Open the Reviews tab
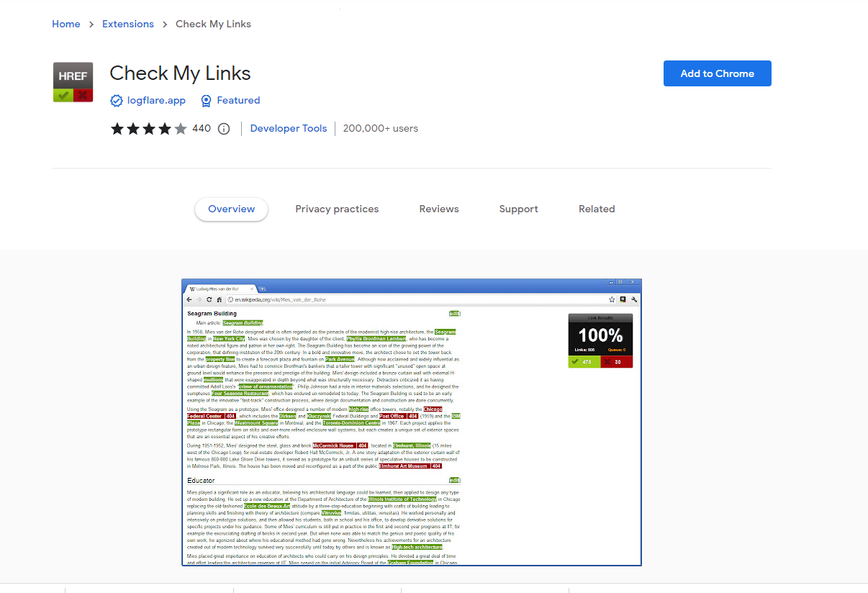This screenshot has height=593, width=868. [x=439, y=209]
